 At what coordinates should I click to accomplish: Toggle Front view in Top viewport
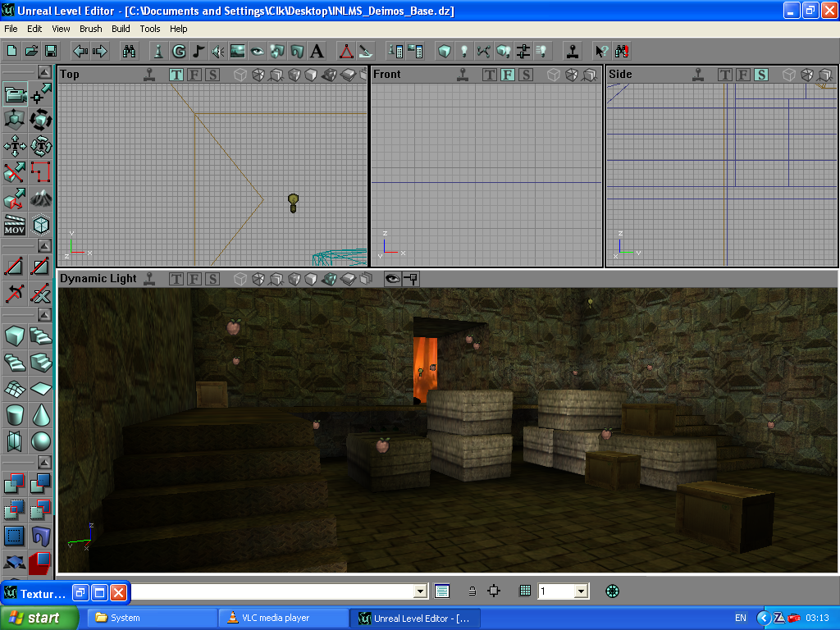point(194,75)
